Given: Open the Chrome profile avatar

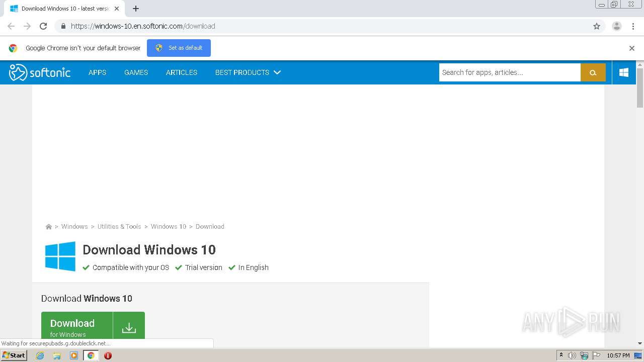Looking at the screenshot, I should 617,26.
